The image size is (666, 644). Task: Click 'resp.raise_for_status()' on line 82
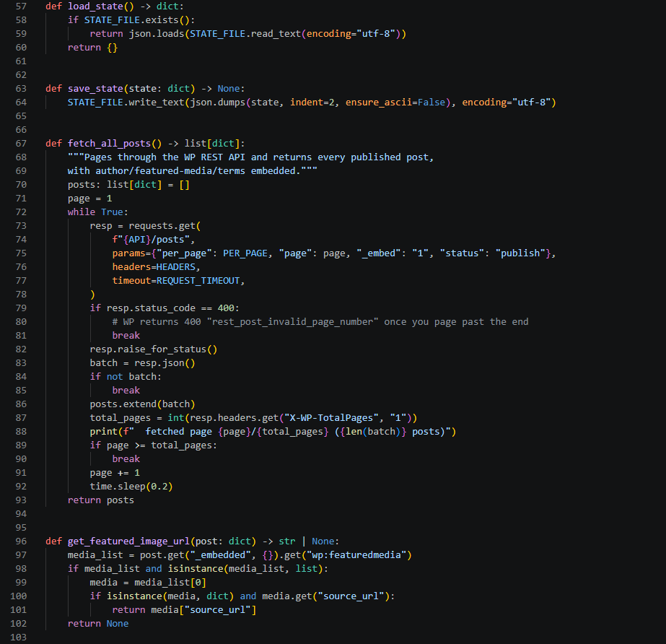point(154,349)
